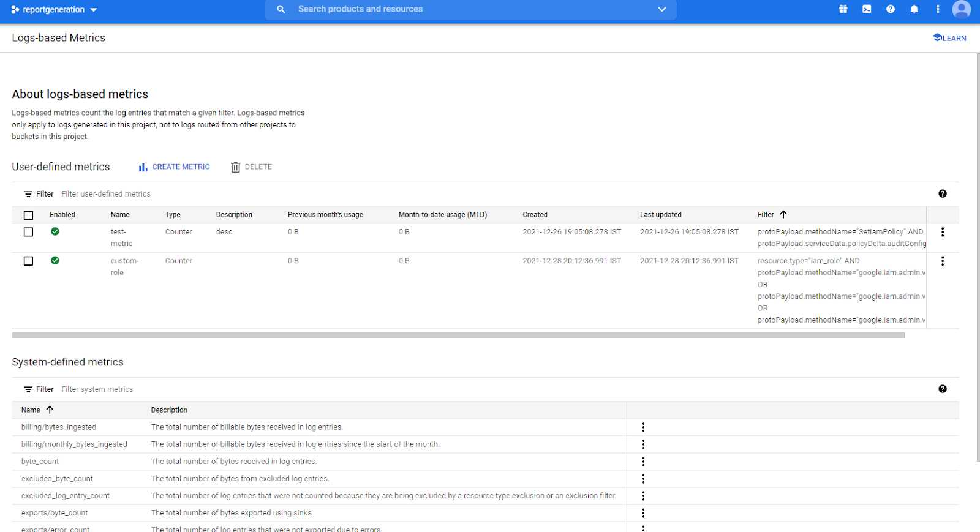The width and height of the screenshot is (980, 532).
Task: Open the reportgeneration project selector dropdown
Action: [x=54, y=10]
